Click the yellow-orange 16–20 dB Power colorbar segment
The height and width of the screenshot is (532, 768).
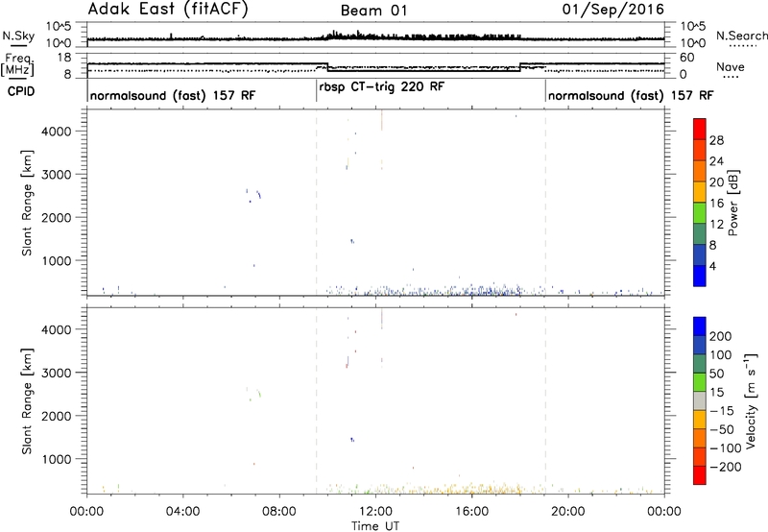[x=700, y=192]
